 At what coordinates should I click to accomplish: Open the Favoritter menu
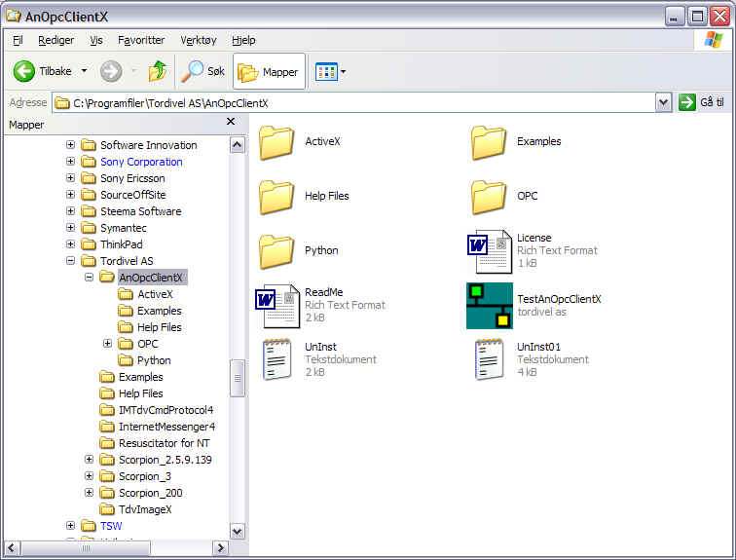[x=141, y=40]
